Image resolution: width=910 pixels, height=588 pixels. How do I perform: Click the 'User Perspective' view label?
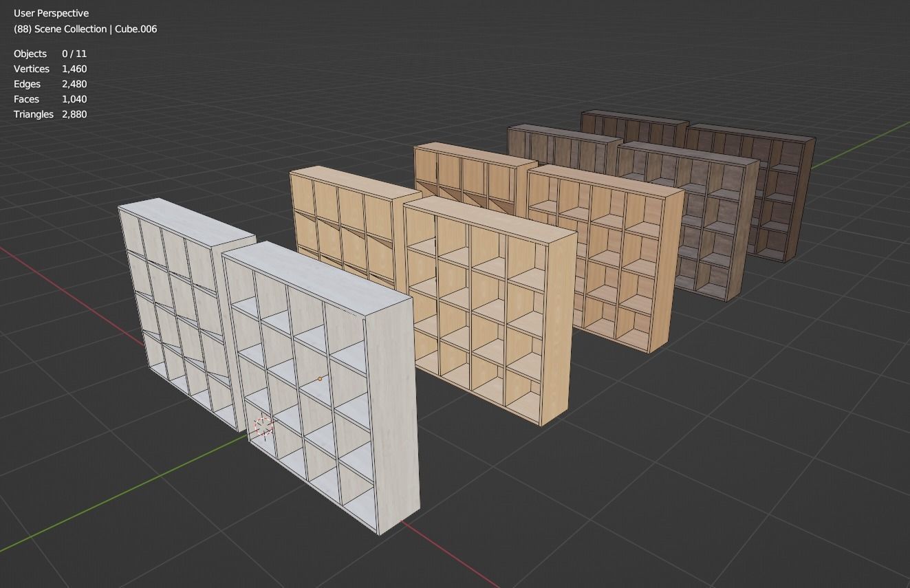point(51,13)
